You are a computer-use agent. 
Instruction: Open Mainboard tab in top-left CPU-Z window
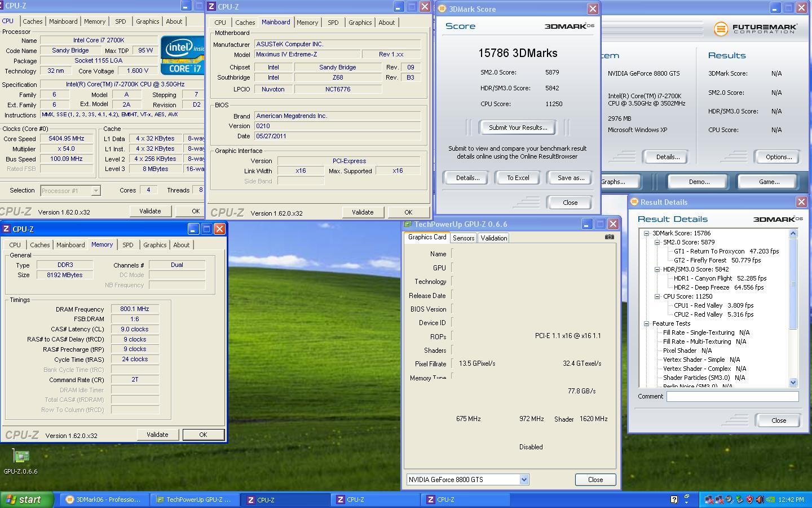[63, 21]
